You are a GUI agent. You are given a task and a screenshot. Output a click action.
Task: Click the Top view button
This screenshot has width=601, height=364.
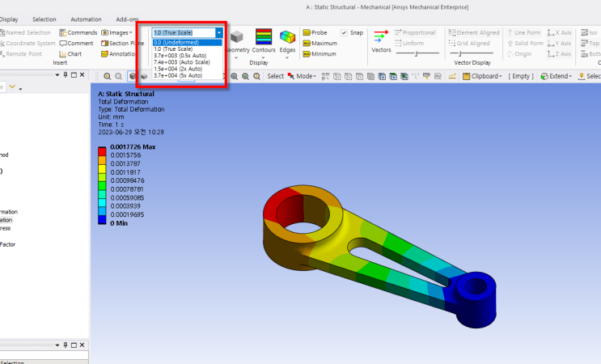(590, 44)
